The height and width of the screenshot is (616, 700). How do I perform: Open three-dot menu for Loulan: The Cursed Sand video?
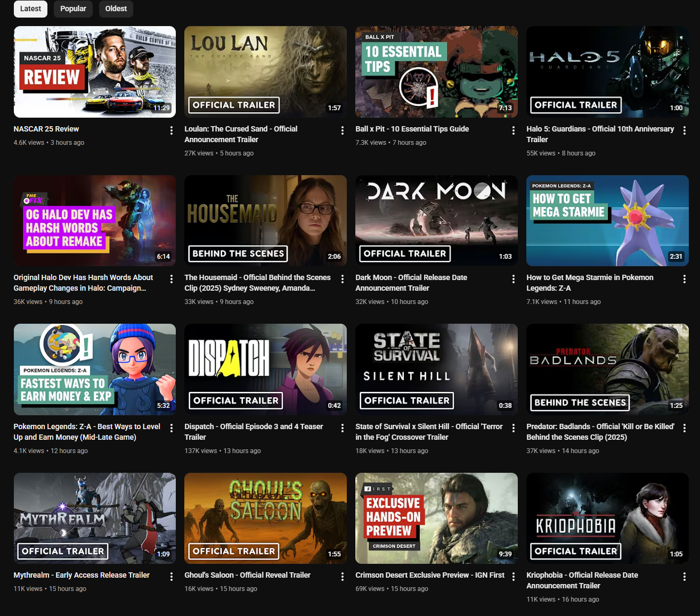pyautogui.click(x=343, y=130)
